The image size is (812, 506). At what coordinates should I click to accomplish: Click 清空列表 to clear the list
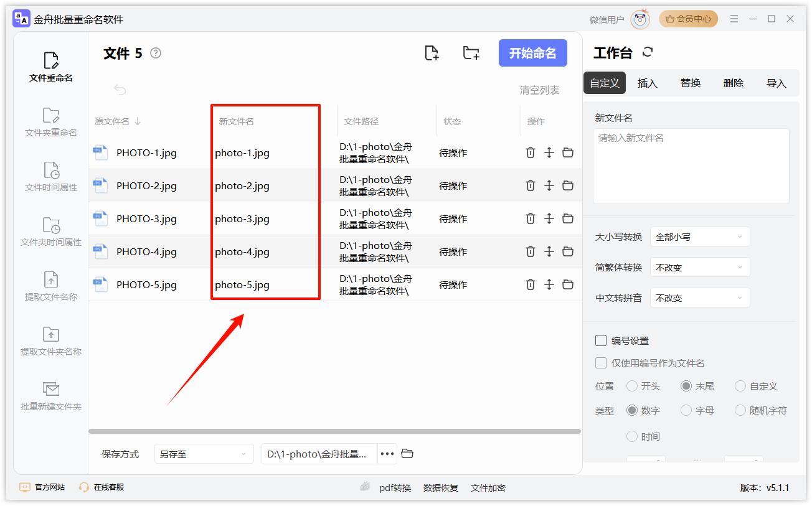[539, 90]
